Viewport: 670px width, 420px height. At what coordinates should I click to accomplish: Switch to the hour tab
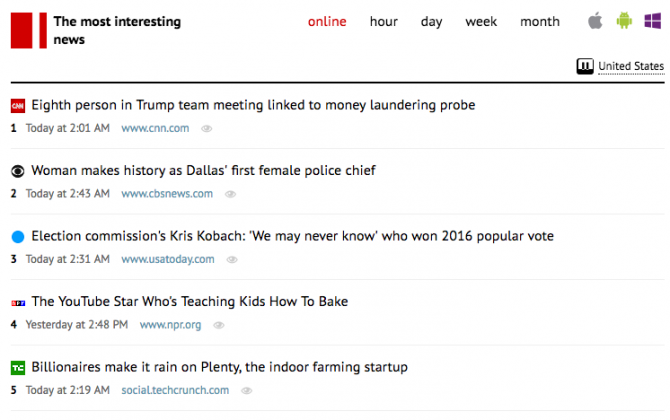click(x=384, y=22)
